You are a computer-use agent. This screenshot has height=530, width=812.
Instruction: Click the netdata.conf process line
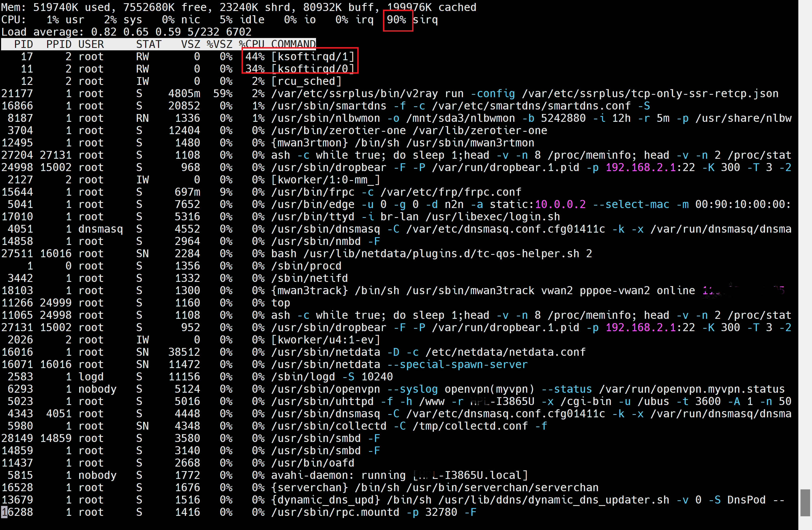(x=428, y=352)
